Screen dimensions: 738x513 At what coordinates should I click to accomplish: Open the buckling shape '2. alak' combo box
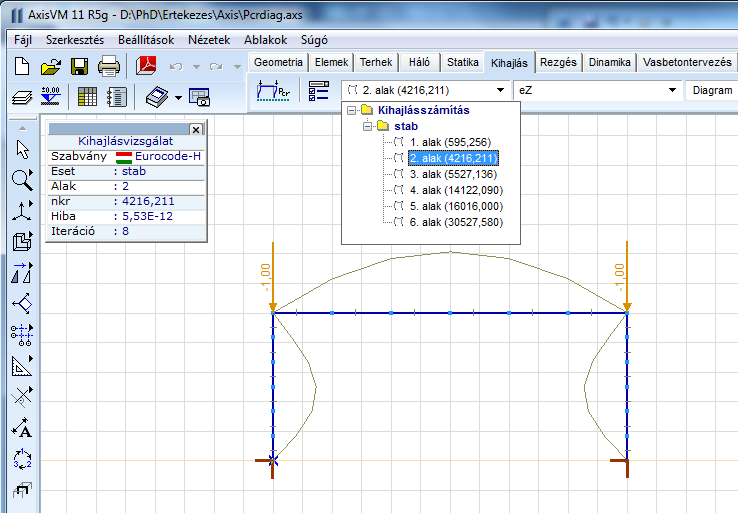[x=425, y=90]
